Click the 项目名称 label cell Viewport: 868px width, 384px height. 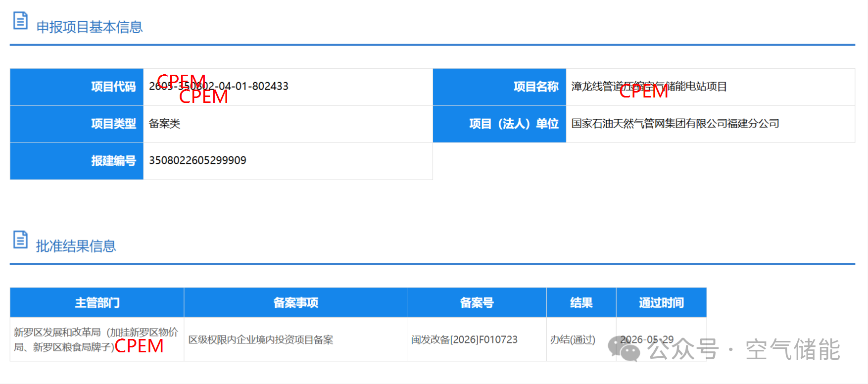(499, 87)
